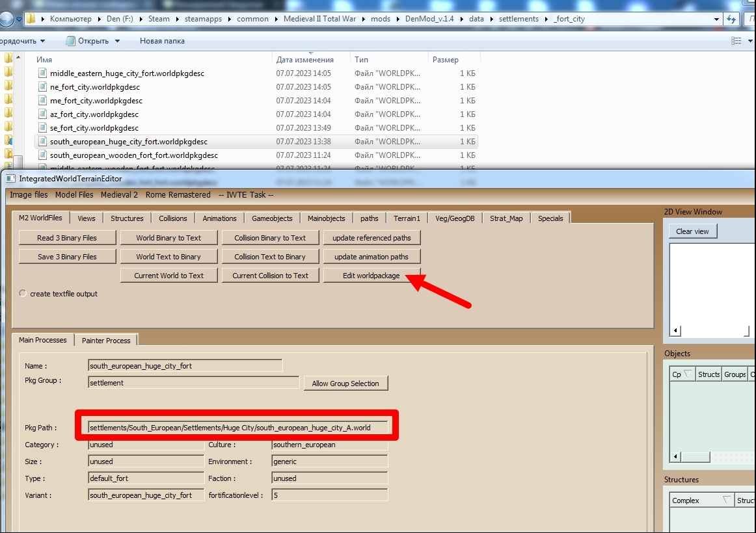Switch to the Veg/GeogDB tab

455,218
